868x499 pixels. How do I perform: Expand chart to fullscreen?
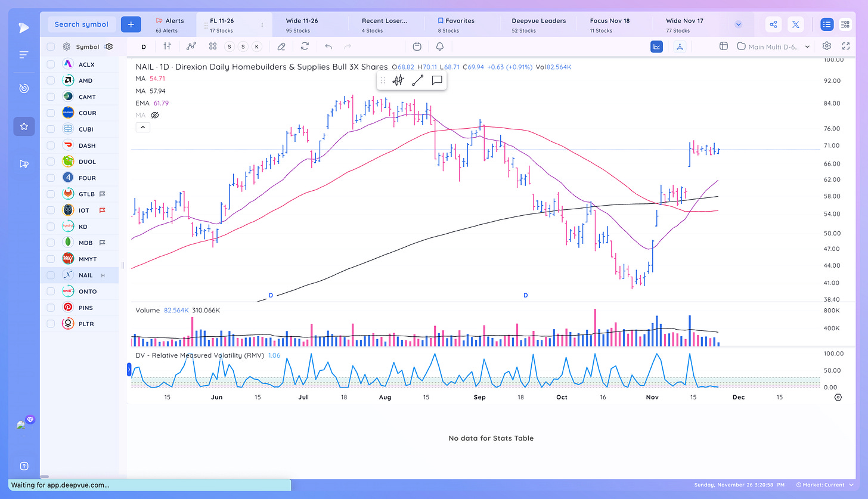tap(845, 46)
